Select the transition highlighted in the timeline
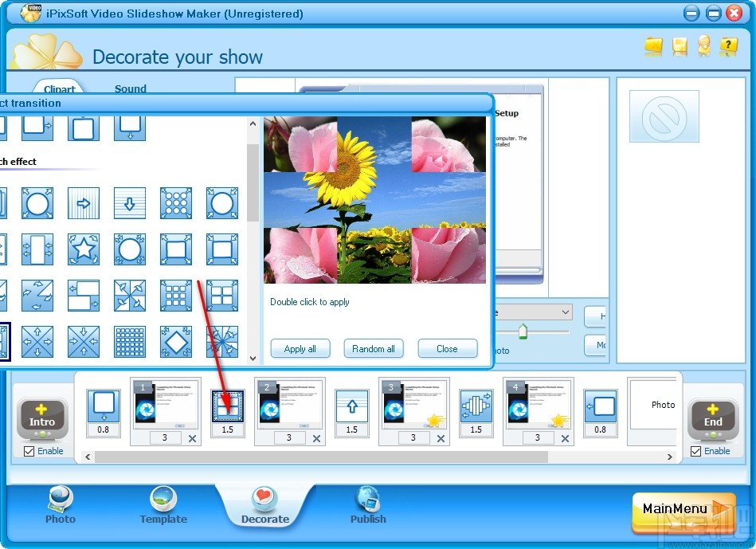Viewport: 756px width, 549px height. [x=228, y=406]
